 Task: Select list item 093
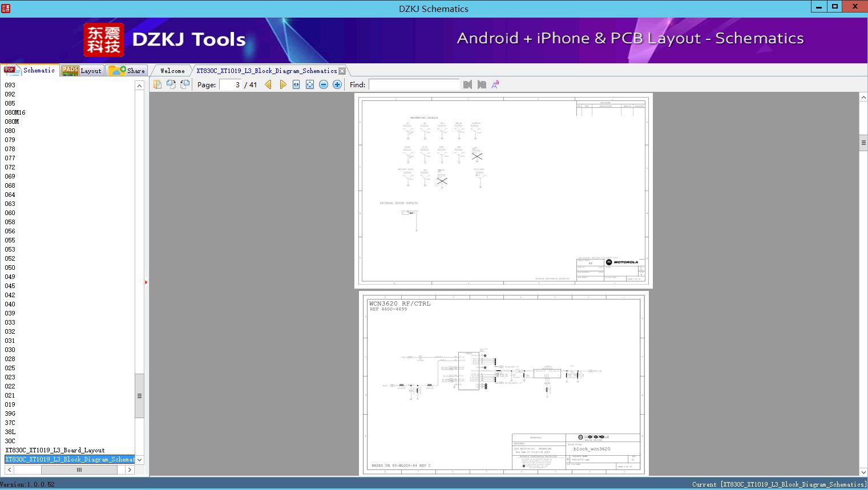click(x=10, y=85)
